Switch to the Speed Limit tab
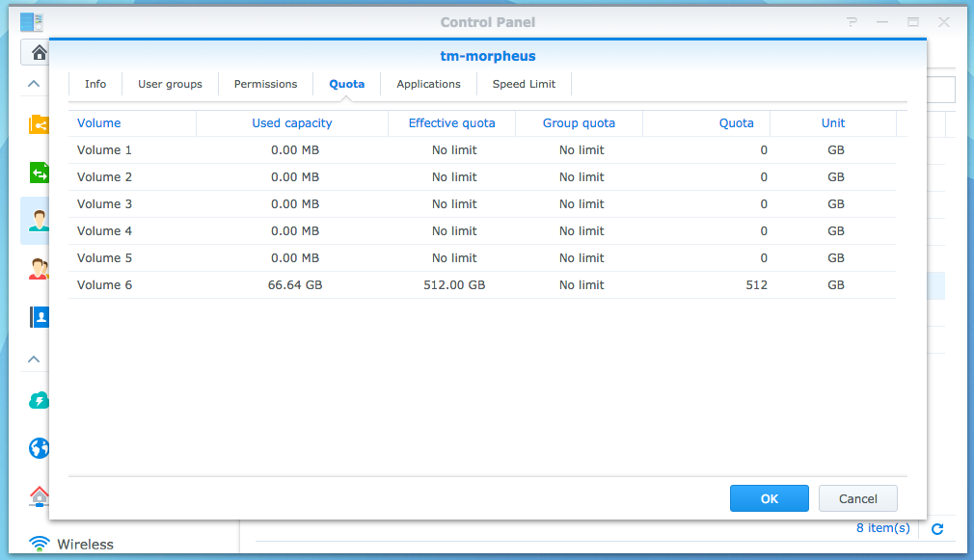The height and width of the screenshot is (560, 974). point(524,84)
